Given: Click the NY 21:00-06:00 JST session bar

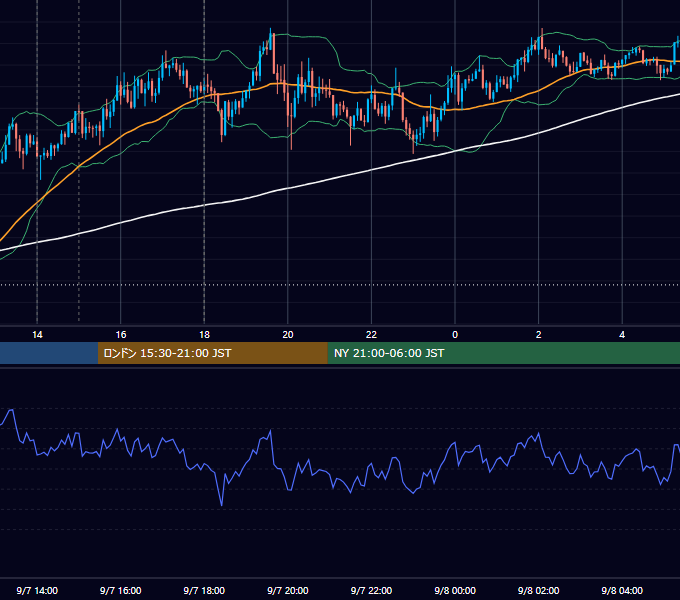Looking at the screenshot, I should click(x=503, y=353).
